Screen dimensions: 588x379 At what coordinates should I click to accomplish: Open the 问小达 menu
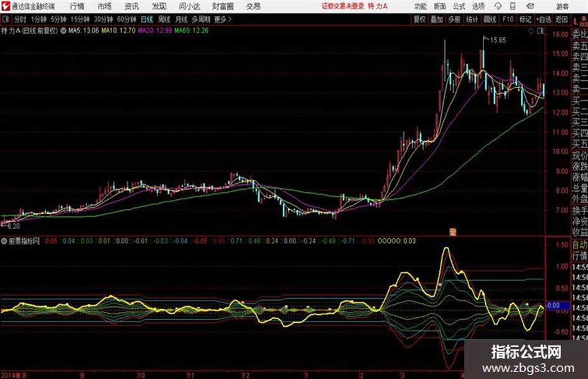point(189,6)
